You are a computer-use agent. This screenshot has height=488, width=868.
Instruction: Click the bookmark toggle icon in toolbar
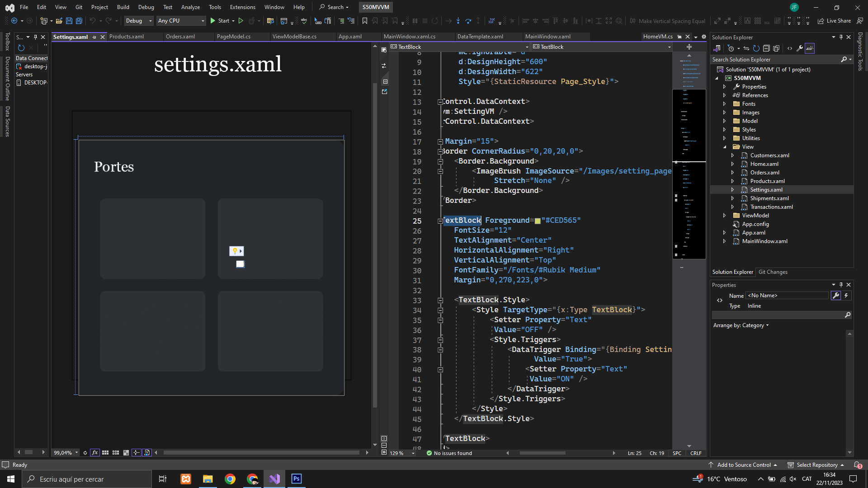(365, 21)
